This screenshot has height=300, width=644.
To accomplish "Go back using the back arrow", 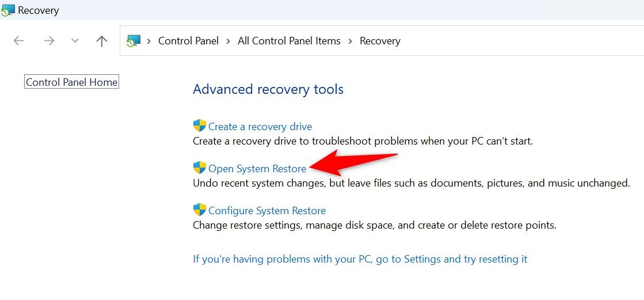I will (x=19, y=41).
